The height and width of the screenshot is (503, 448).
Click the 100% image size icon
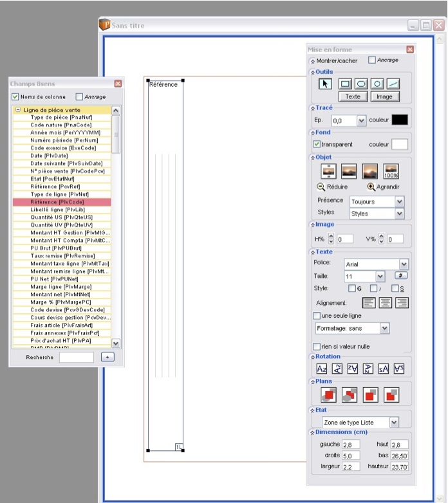click(391, 171)
